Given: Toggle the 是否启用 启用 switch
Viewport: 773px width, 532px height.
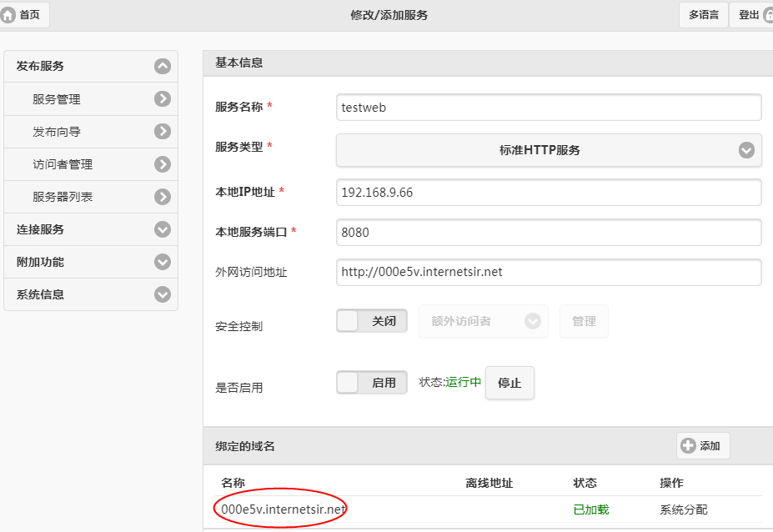Looking at the screenshot, I should pyautogui.click(x=372, y=383).
